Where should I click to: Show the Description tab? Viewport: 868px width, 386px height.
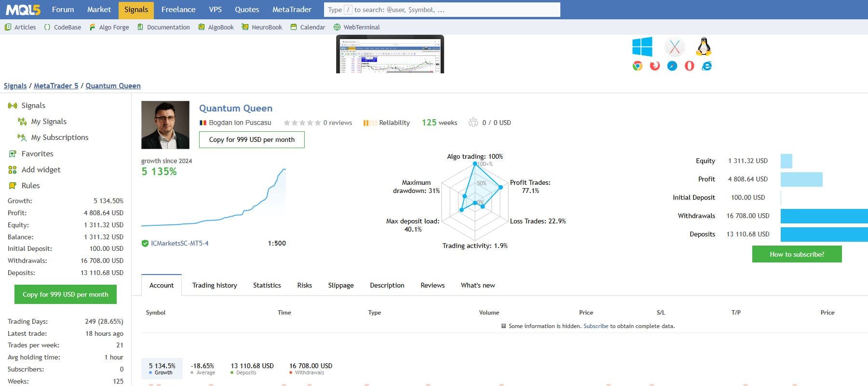coord(387,285)
